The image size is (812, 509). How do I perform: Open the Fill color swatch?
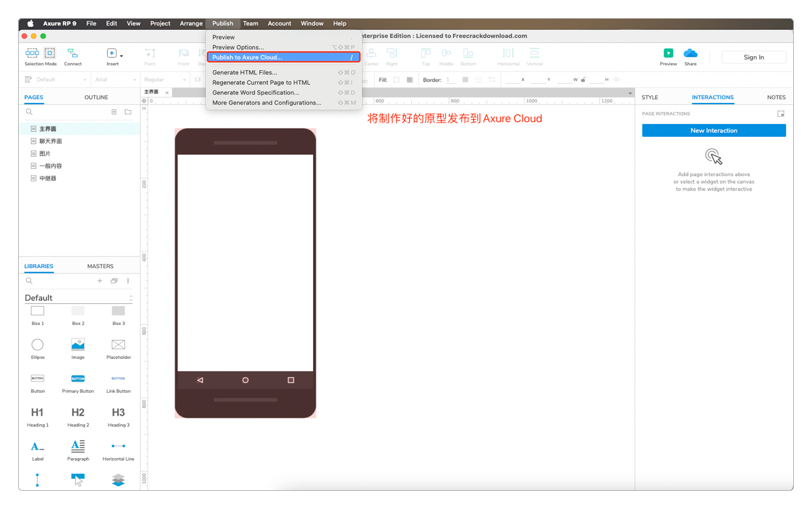396,79
